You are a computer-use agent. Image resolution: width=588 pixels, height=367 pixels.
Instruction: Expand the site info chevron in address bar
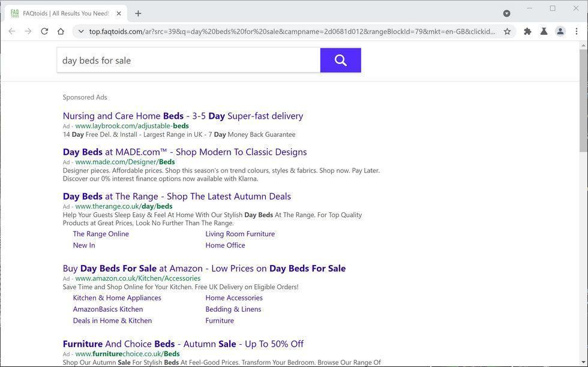tap(80, 31)
